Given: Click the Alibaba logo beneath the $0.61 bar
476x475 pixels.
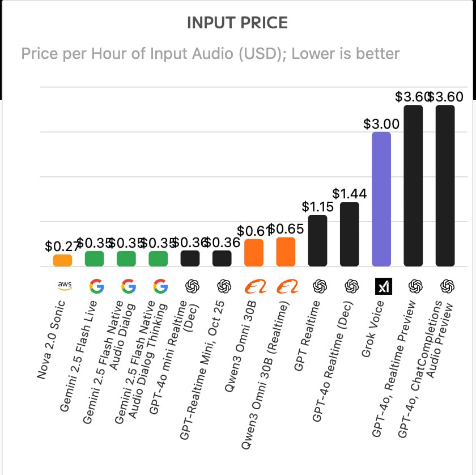Looking at the screenshot, I should (x=253, y=287).
